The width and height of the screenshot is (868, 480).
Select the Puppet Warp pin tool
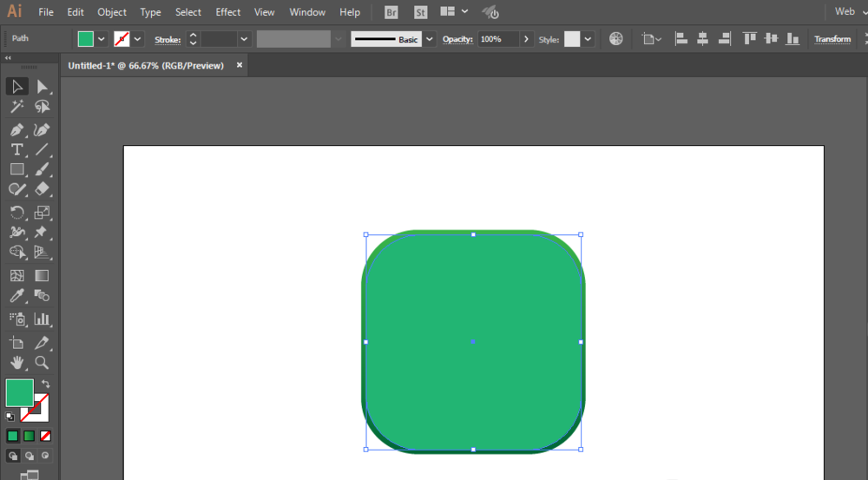tap(42, 233)
